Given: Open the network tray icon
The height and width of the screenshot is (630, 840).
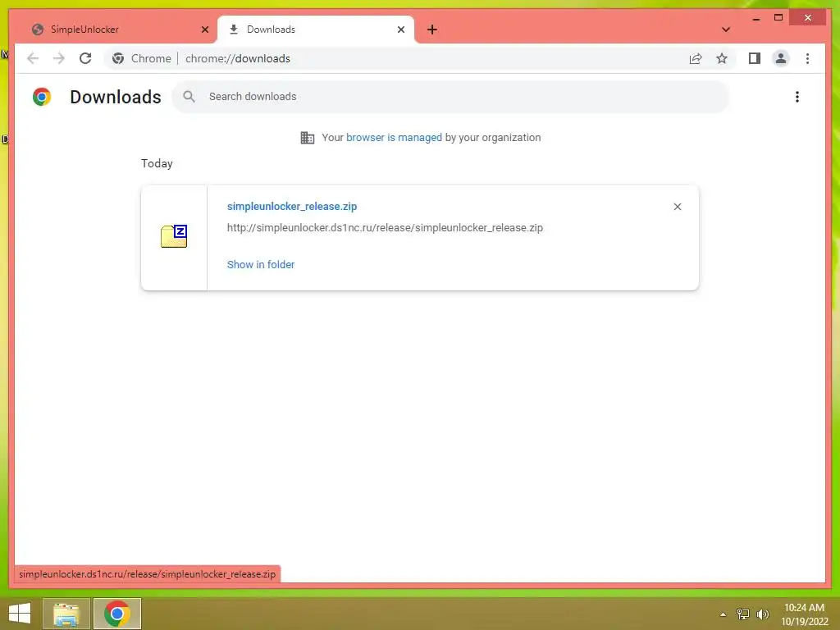Looking at the screenshot, I should point(743,614).
